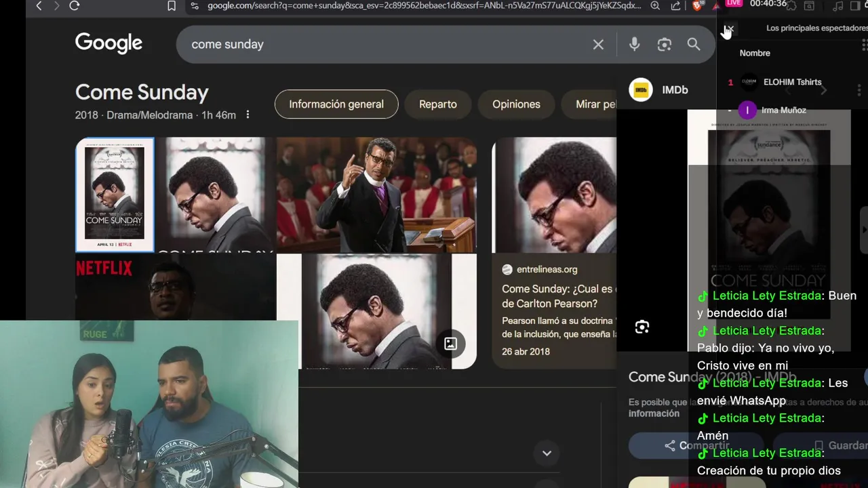The width and height of the screenshot is (868, 488).
Task: Go back in browser history
Action: pyautogui.click(x=39, y=5)
